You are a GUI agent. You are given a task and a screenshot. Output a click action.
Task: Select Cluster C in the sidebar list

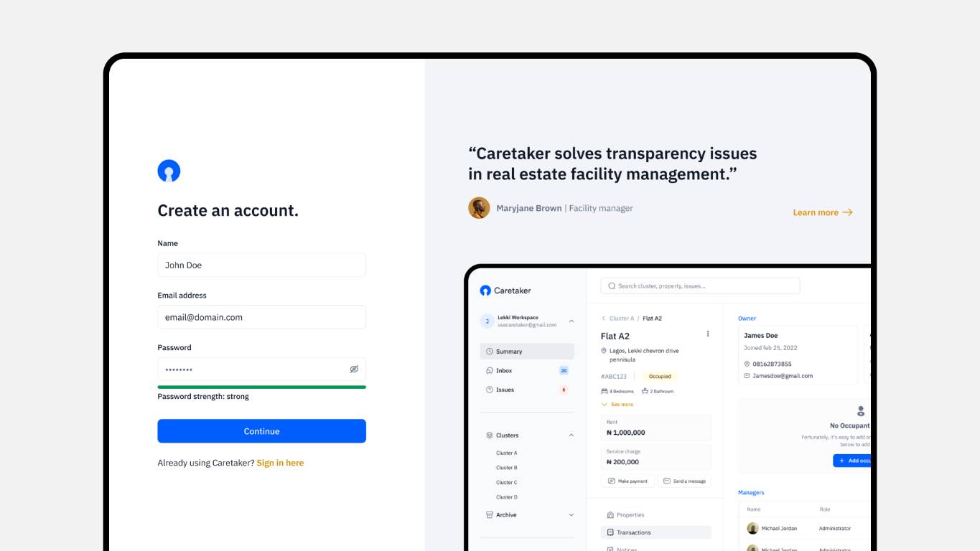[507, 483]
